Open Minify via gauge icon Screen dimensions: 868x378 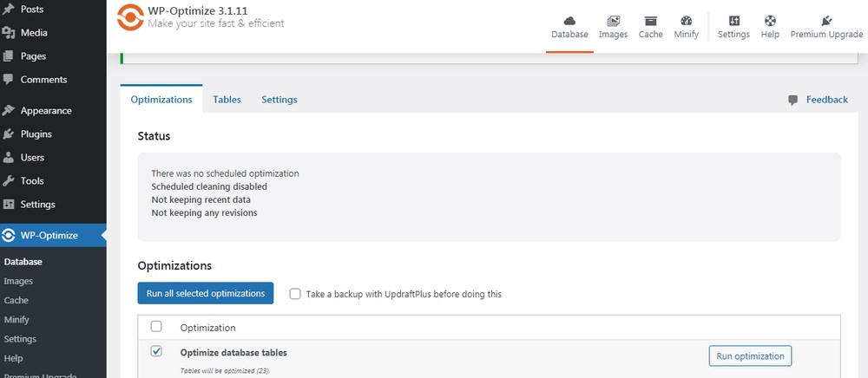[x=687, y=21]
